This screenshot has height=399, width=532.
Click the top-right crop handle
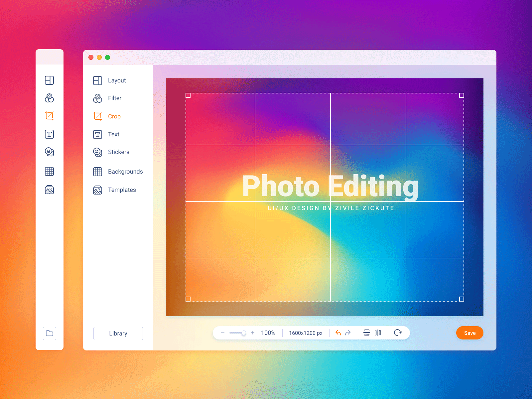pos(462,95)
